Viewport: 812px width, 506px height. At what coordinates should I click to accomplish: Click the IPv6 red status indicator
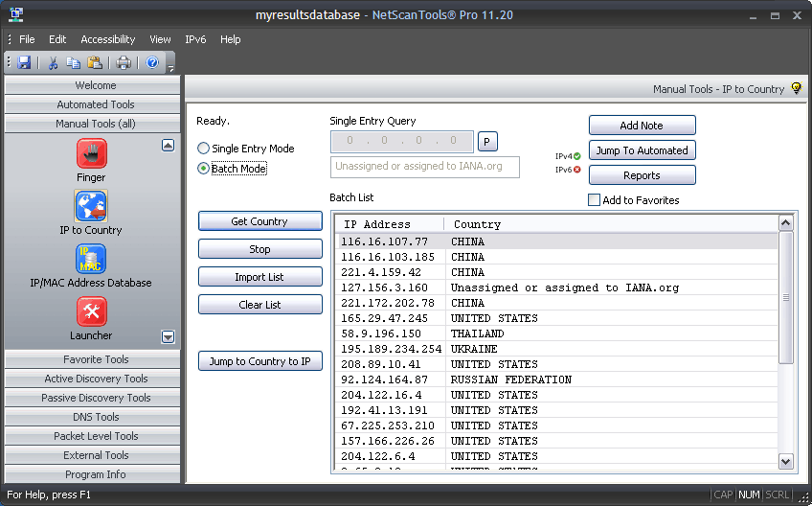576,170
